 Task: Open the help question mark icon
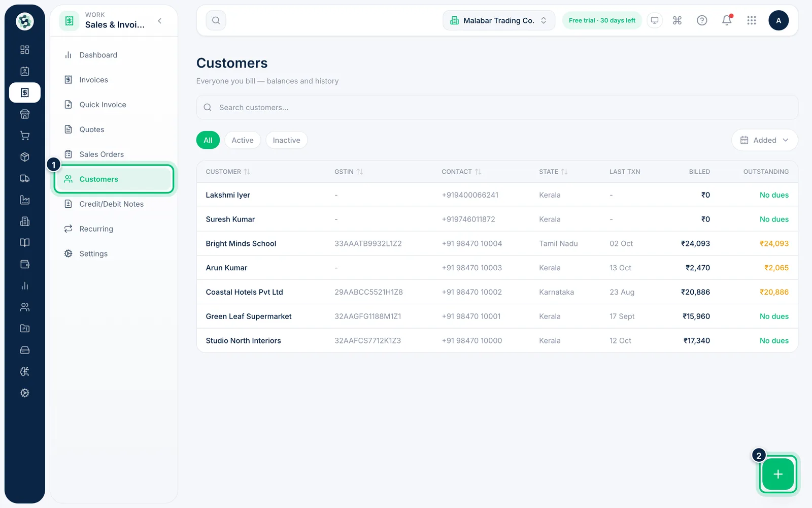702,20
